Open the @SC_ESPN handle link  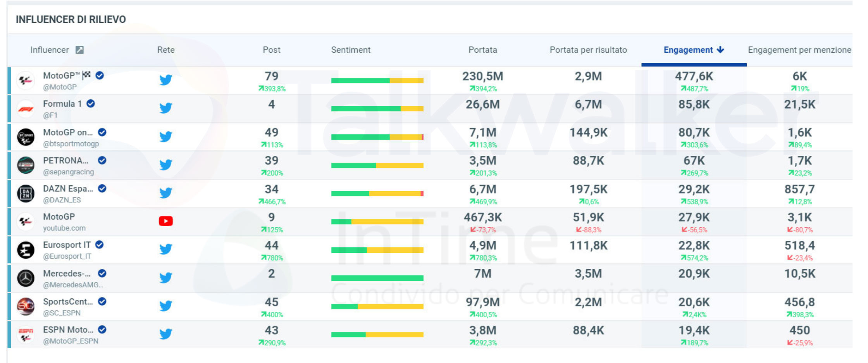[x=62, y=313]
